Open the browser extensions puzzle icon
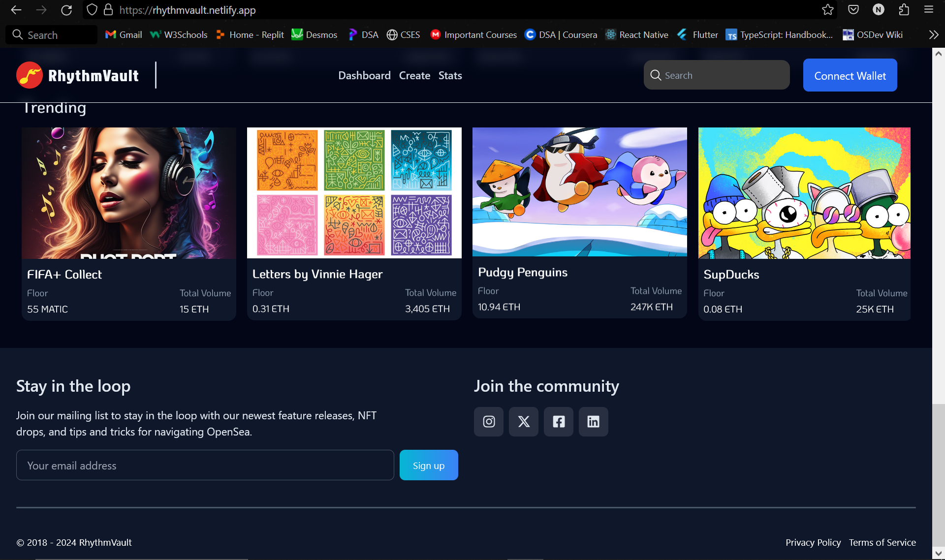 coord(904,10)
